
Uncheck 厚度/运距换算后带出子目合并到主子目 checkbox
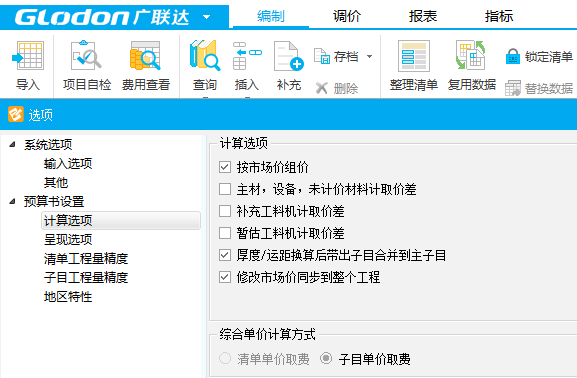225,255
